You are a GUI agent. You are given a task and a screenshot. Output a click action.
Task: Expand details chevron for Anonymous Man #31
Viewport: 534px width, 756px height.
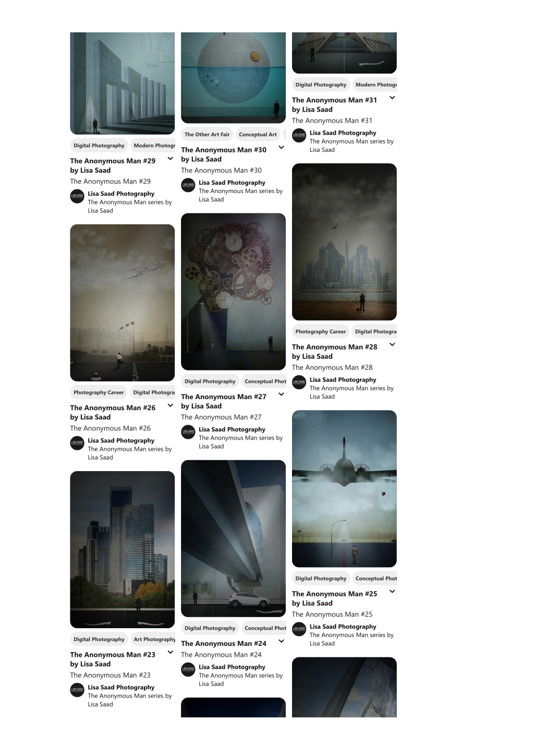[x=392, y=98]
